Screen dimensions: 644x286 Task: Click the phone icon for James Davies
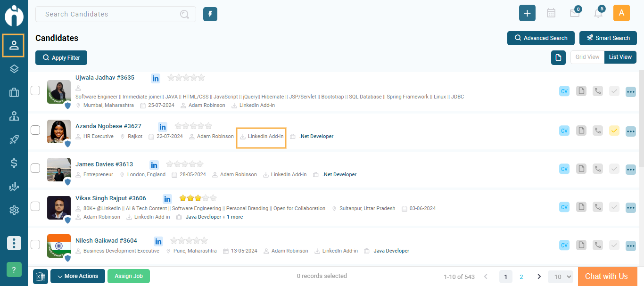pyautogui.click(x=598, y=169)
